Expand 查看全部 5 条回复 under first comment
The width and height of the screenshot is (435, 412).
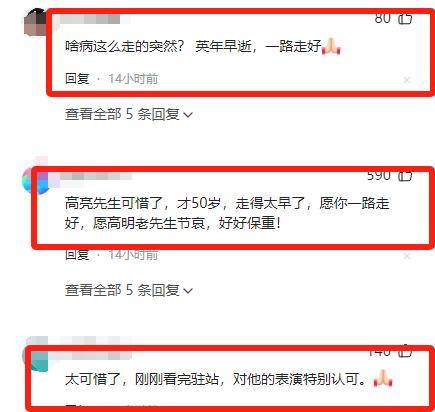129,114
